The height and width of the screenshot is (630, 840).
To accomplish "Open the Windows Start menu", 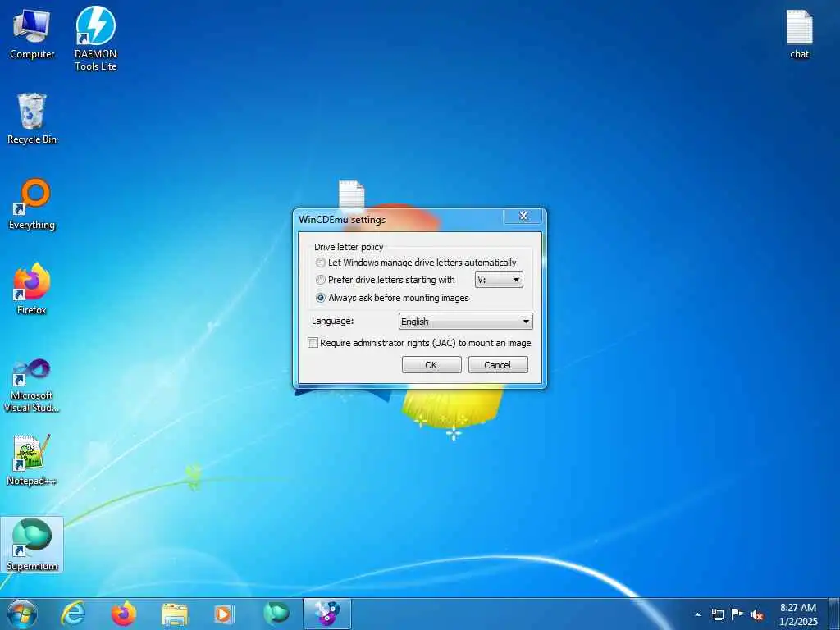I will [22, 614].
